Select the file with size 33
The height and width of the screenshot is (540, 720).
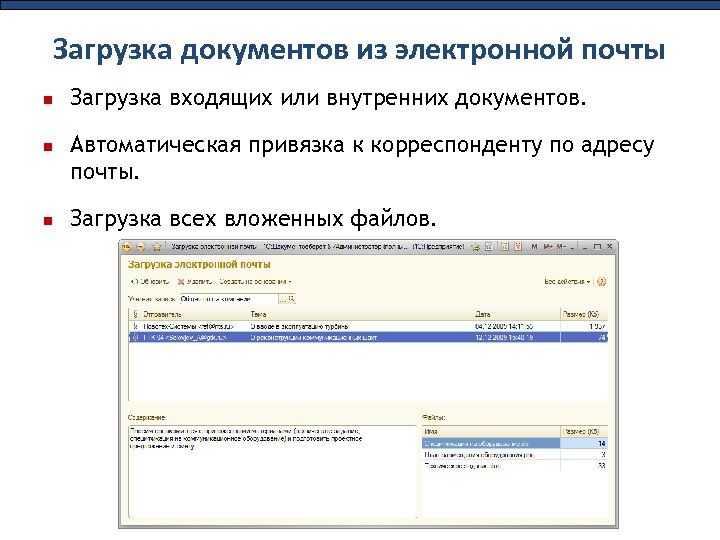515,466
